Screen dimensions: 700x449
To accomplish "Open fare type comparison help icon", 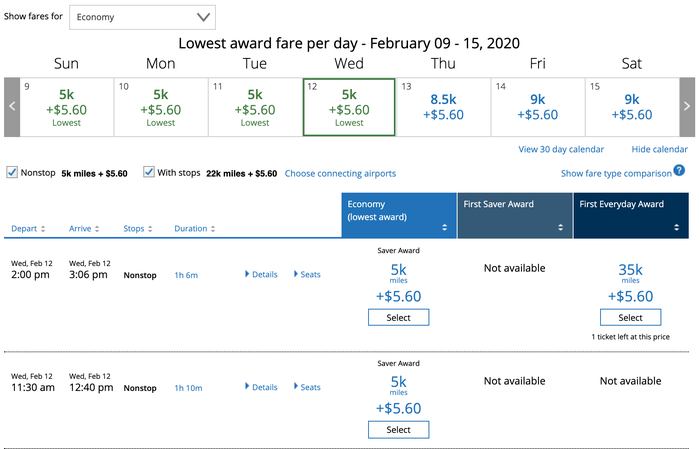I will [679, 170].
